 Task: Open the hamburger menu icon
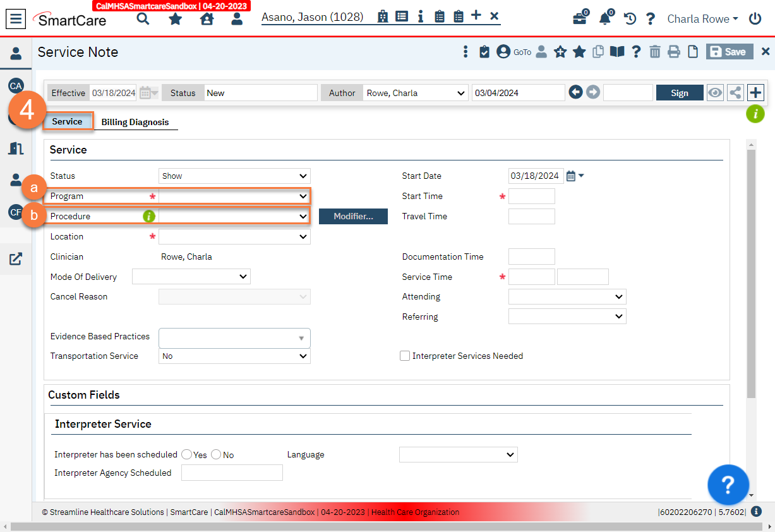(x=16, y=19)
